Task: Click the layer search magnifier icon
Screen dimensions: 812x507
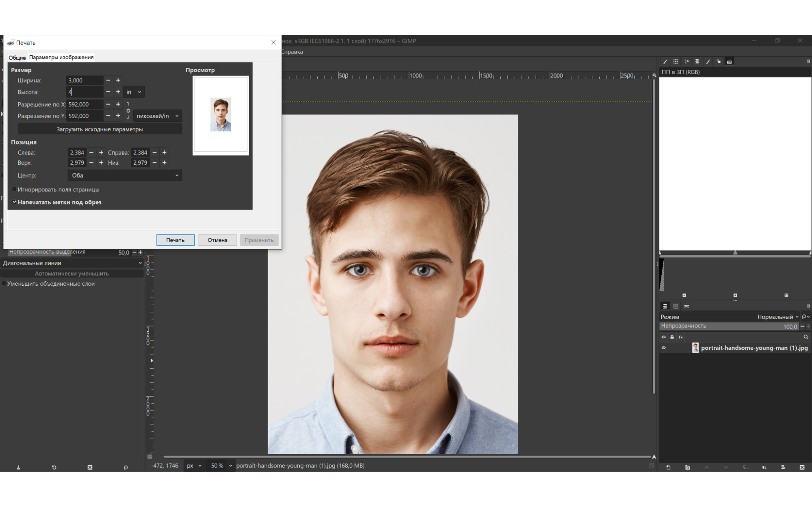Action: pos(806,337)
